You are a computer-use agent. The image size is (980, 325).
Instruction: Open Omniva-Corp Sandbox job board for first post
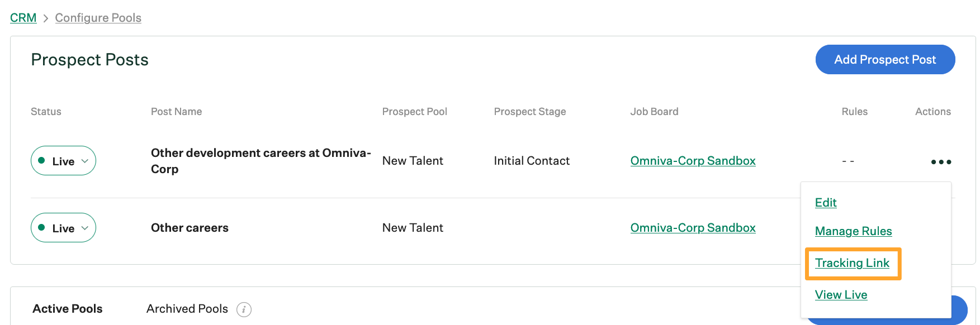693,160
